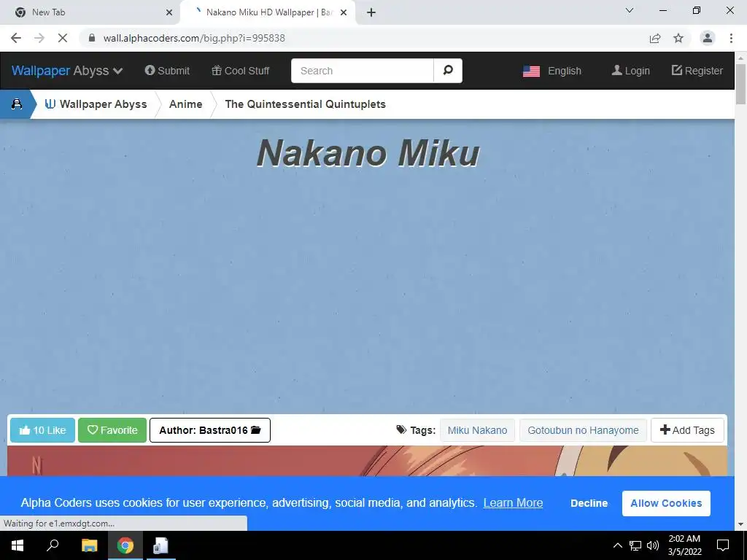Open the Chrome profile avatar
Screen dimensions: 747x560
click(708, 38)
